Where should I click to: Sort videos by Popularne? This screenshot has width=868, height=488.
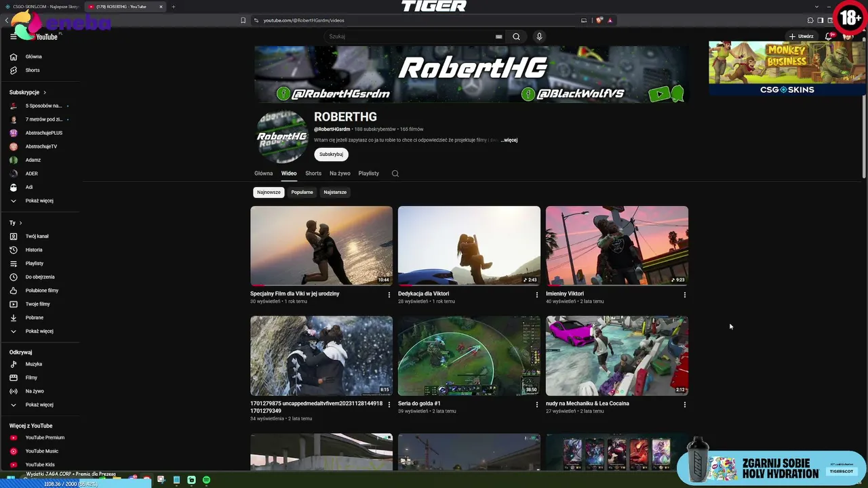point(302,192)
